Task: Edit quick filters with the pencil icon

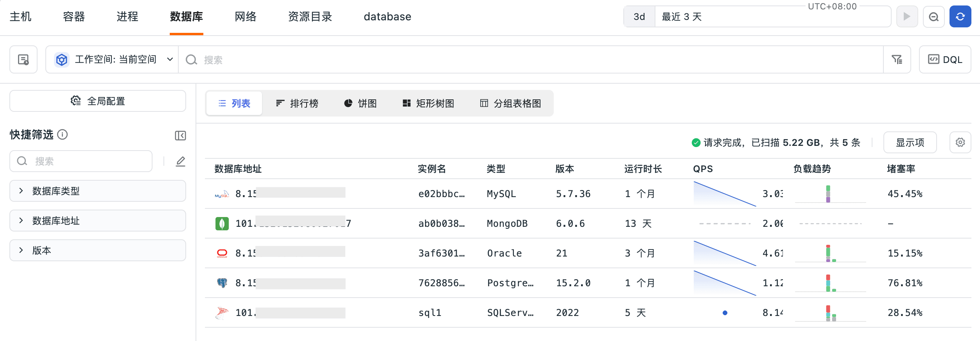Action: tap(180, 161)
